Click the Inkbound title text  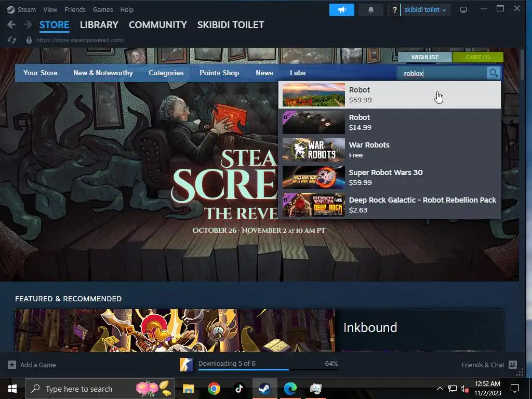(x=370, y=328)
